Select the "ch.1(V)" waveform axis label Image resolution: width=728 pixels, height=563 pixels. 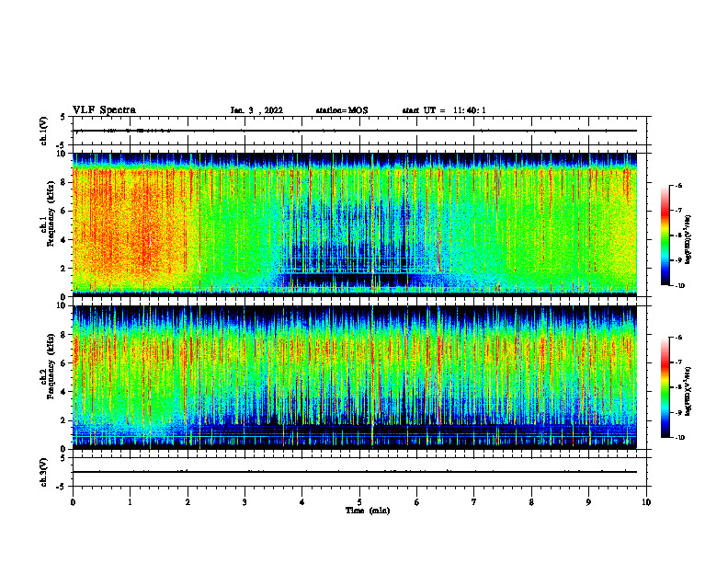click(x=43, y=131)
